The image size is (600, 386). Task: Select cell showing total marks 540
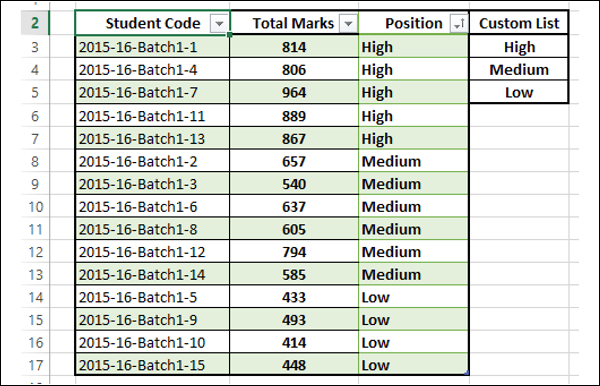click(294, 184)
